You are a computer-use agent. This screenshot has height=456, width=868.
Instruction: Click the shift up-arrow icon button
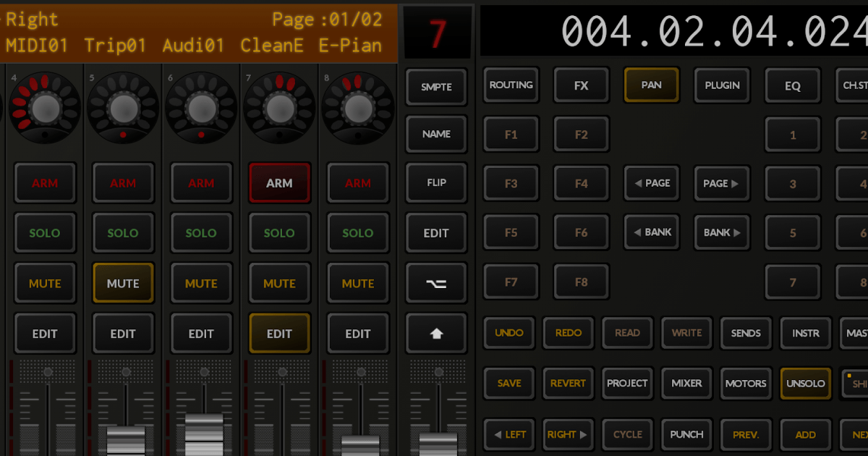point(435,333)
